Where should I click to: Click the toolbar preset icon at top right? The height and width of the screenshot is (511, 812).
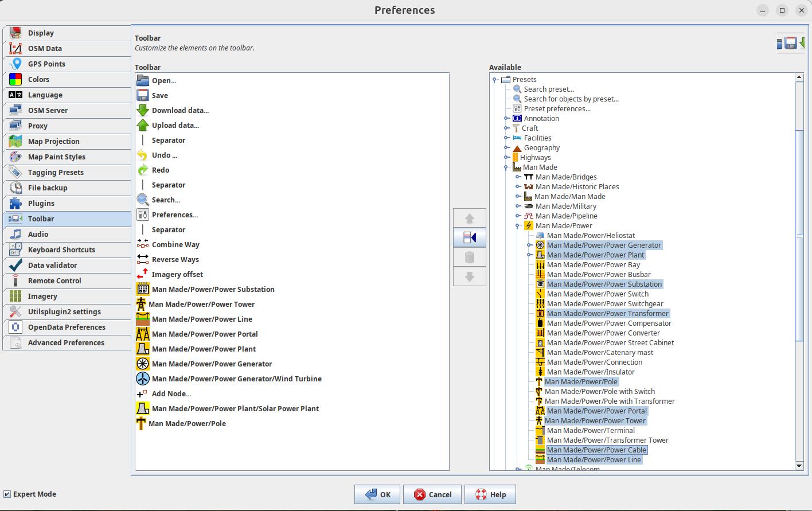click(x=791, y=43)
